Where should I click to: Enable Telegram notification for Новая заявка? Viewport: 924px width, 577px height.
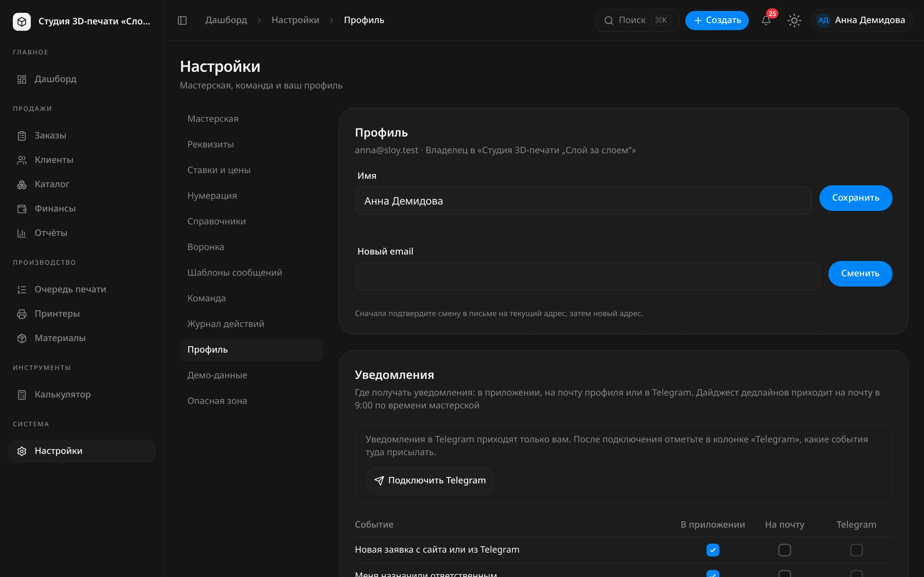856,550
